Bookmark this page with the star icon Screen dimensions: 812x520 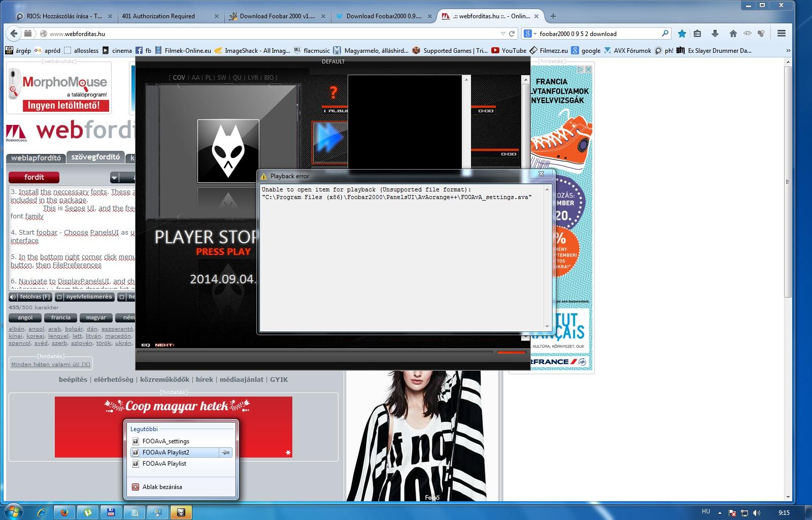click(682, 34)
